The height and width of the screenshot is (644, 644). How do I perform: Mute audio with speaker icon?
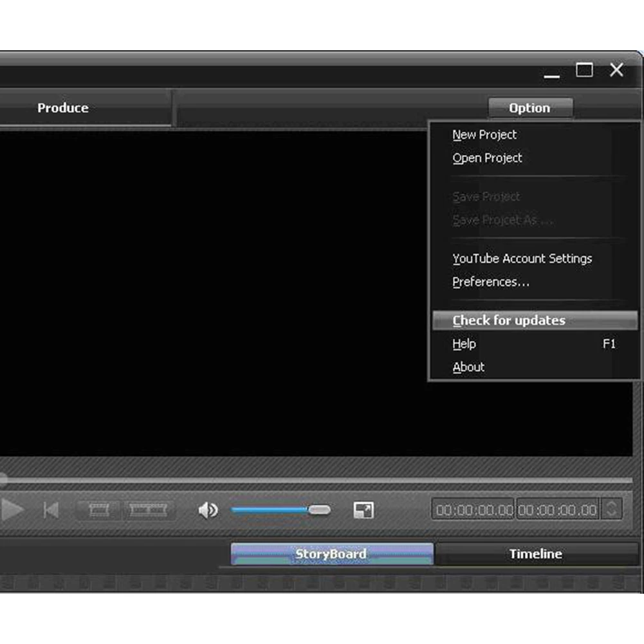pos(208,510)
